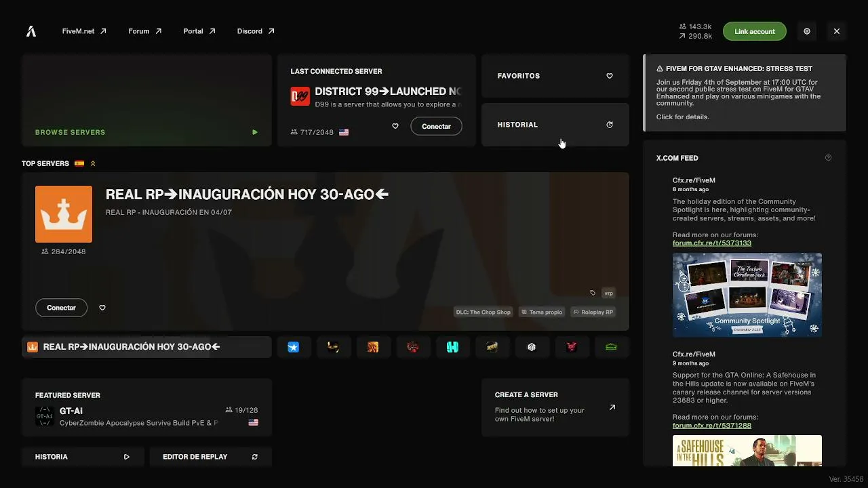Open the Historial clock icon
The height and width of the screenshot is (488, 868).
(x=610, y=125)
